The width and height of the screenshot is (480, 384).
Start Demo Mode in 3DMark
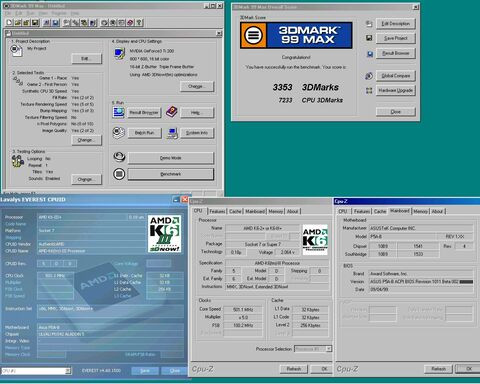(171, 158)
